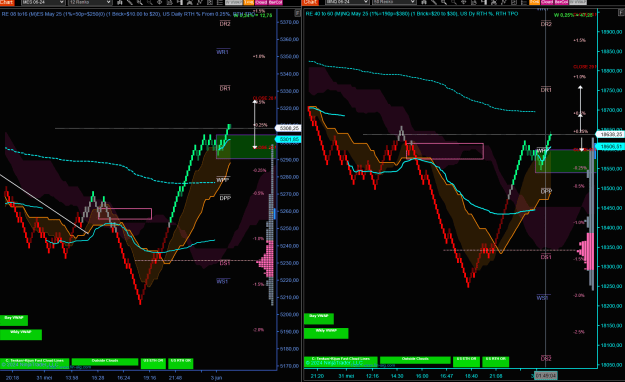Select pink rectangle drawing on MES chart
Image resolution: width=625 pixels, height=382 pixels.
[x=125, y=214]
